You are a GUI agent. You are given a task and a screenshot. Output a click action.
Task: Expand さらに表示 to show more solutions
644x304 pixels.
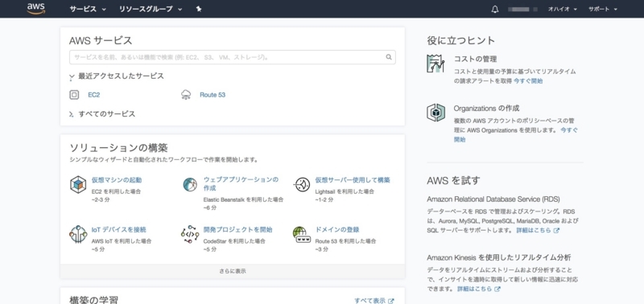pyautogui.click(x=233, y=271)
